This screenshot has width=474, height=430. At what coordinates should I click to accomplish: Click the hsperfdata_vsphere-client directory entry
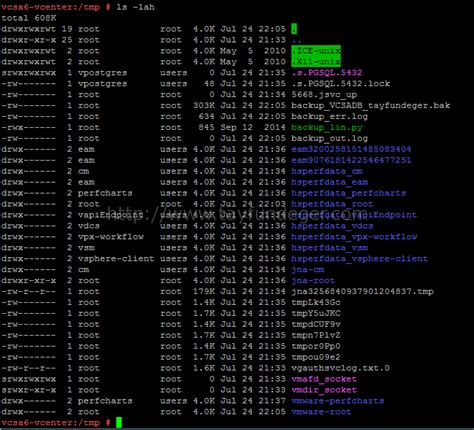click(x=359, y=259)
